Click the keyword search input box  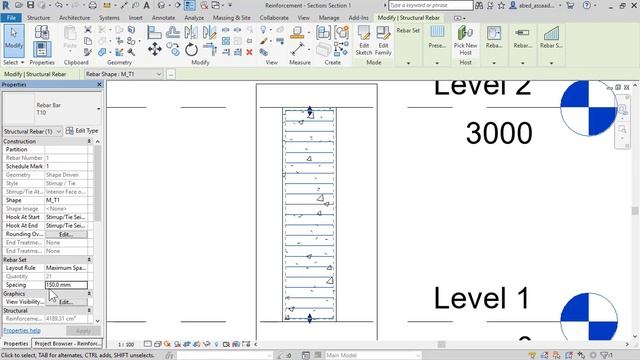point(431,5)
